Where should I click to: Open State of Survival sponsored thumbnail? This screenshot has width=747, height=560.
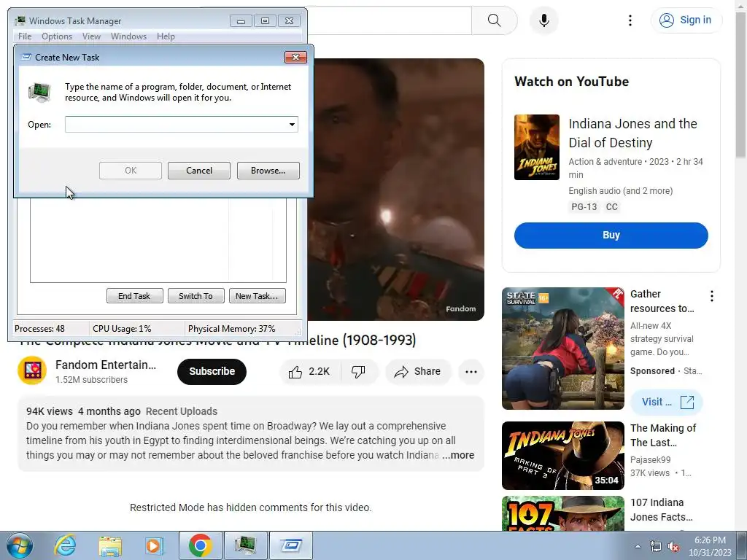click(x=562, y=349)
